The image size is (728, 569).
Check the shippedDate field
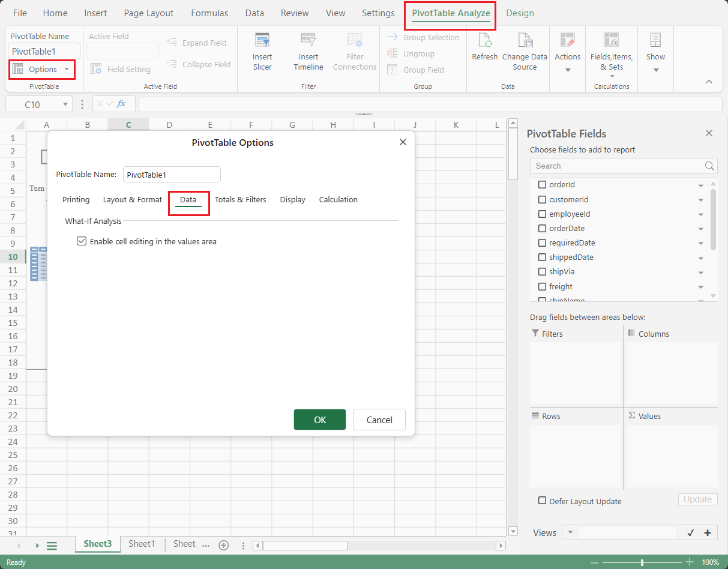(x=543, y=257)
